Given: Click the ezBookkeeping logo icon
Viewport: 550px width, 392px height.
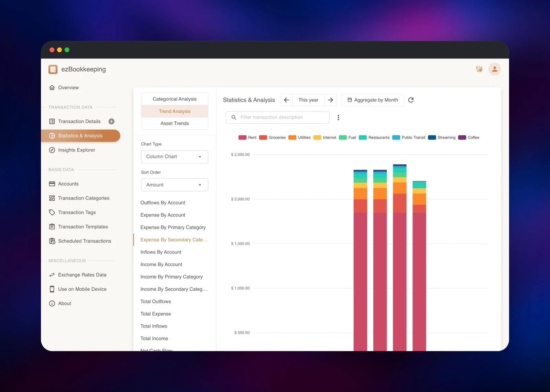Looking at the screenshot, I should point(53,69).
